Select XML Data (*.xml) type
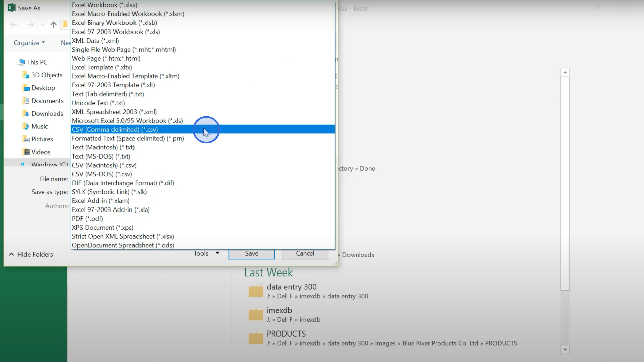Viewport: 644px width, 362px height. pos(203,41)
